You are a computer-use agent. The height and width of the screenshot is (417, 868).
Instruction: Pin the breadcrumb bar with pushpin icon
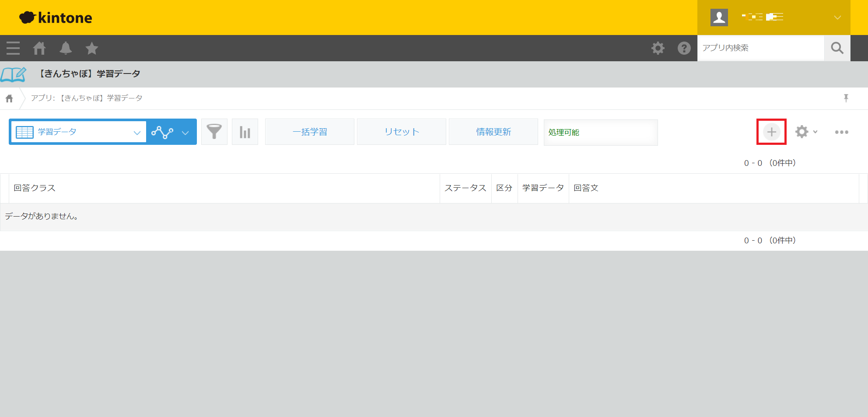[846, 98]
